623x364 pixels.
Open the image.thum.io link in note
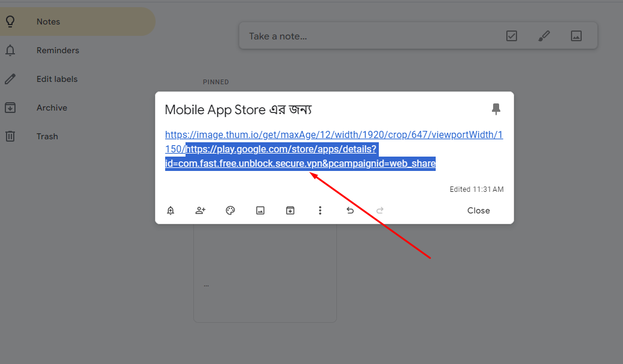tap(334, 135)
